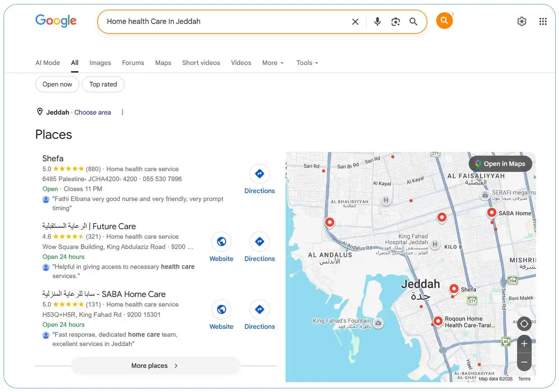This screenshot has height=392, width=559.
Task: Click the Future Care (321) reviews rating
Action: [x=72, y=237]
